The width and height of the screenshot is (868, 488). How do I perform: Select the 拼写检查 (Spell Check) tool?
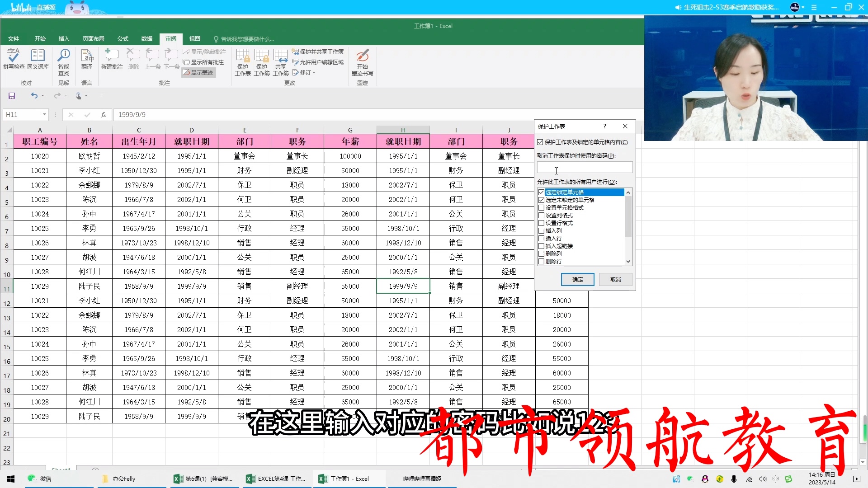pyautogui.click(x=13, y=61)
